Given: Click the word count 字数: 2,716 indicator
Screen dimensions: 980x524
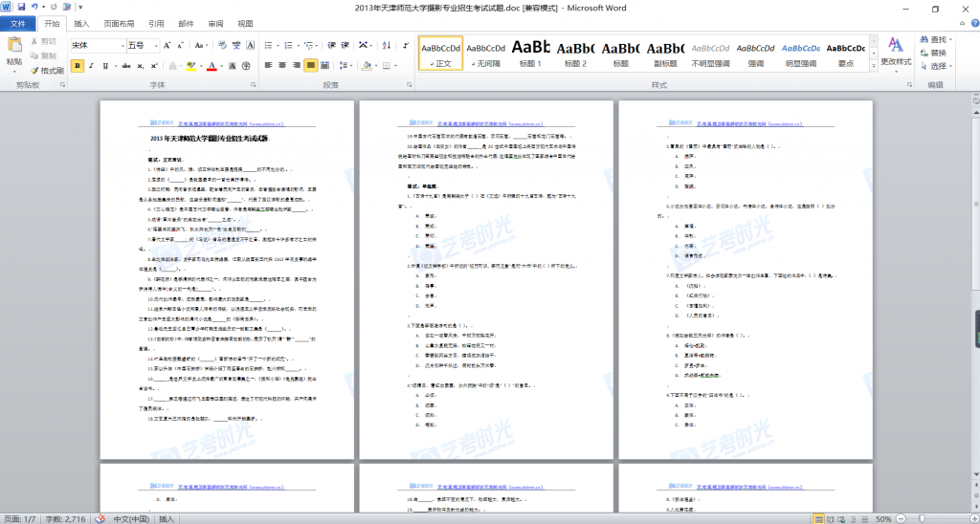Looking at the screenshot, I should [x=61, y=518].
